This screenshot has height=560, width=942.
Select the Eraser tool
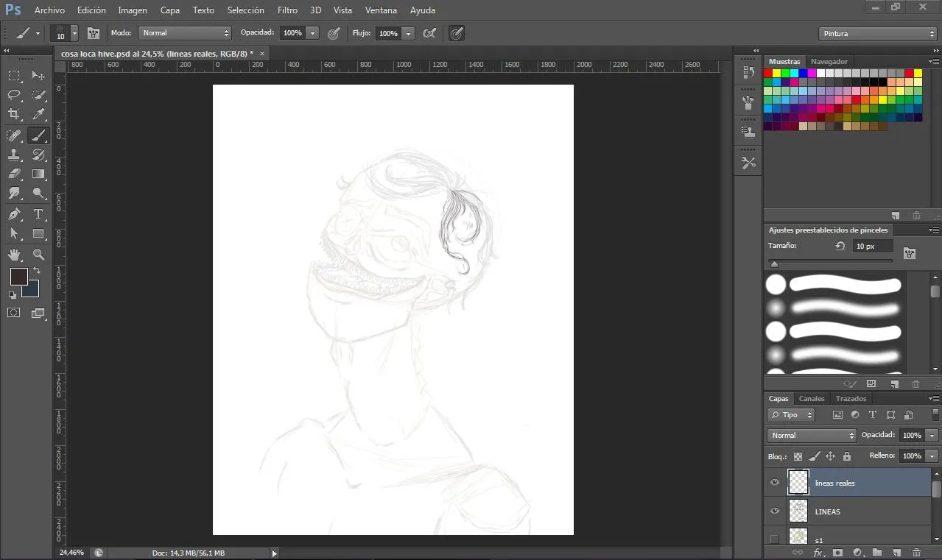14,174
